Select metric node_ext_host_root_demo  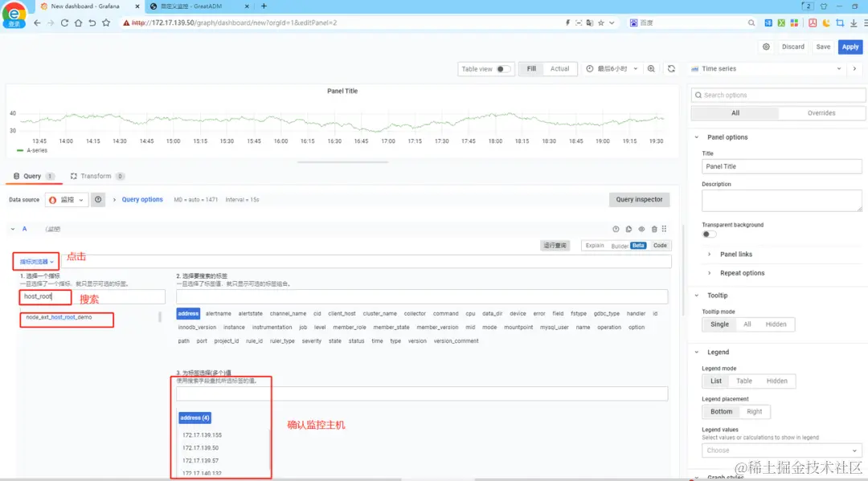(x=59, y=317)
